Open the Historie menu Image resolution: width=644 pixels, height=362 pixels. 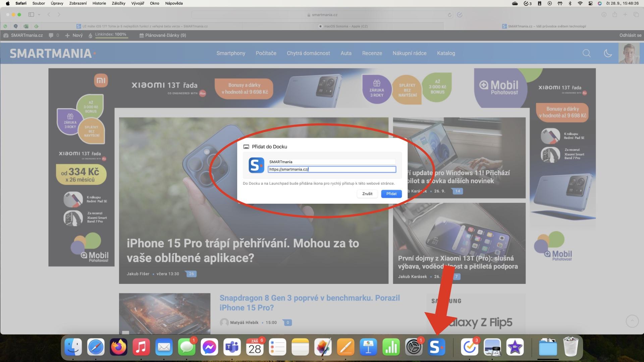pos(99,3)
